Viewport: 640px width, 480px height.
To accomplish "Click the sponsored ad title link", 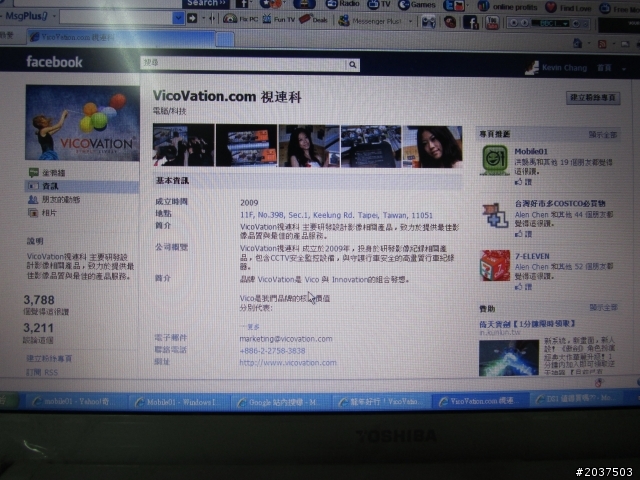I will tap(527, 324).
